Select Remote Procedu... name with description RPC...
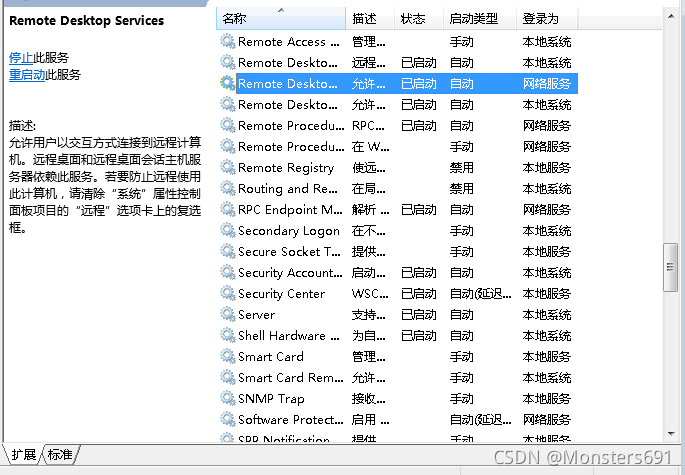 click(291, 126)
